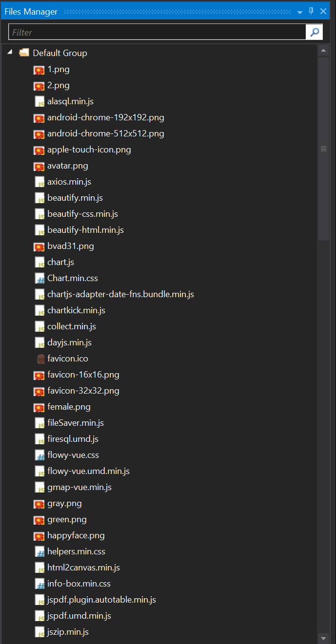Collapse the Default Group tree node
The image size is (336, 644).
10,52
